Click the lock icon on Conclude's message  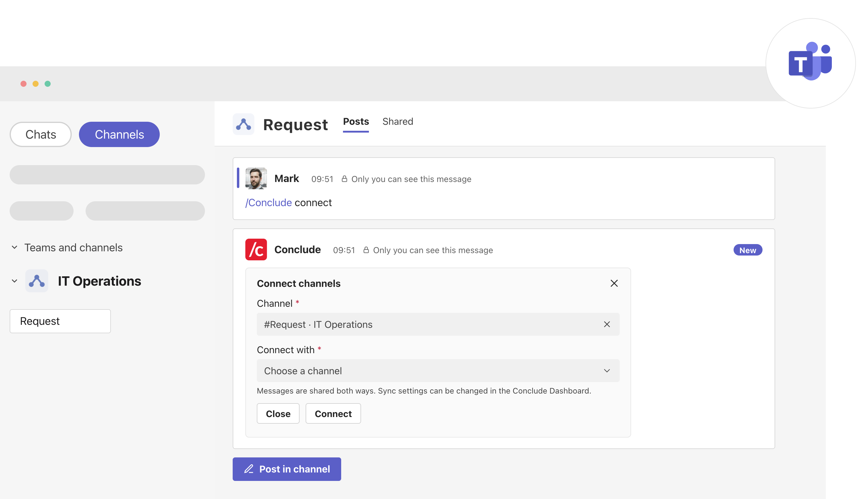tap(366, 250)
